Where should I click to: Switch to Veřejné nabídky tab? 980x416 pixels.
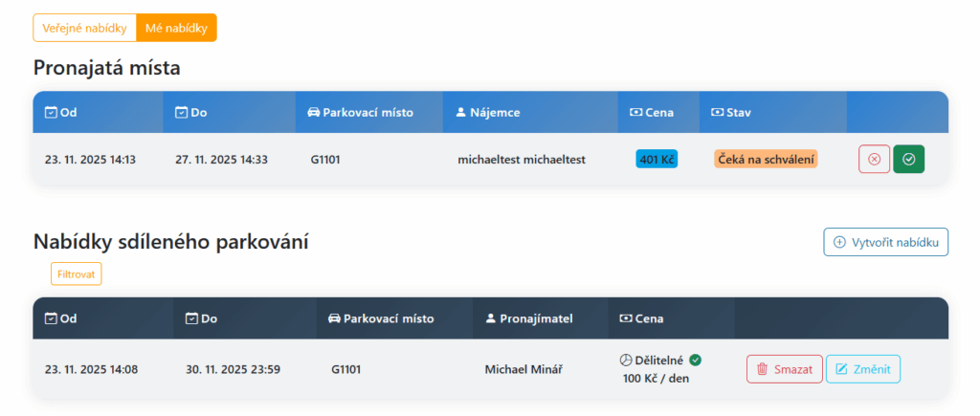(85, 28)
